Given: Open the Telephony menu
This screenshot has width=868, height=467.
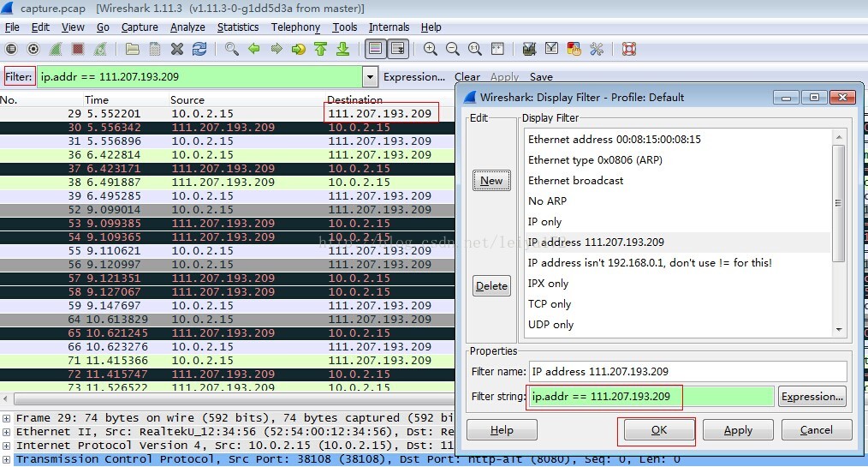Looking at the screenshot, I should [x=295, y=27].
